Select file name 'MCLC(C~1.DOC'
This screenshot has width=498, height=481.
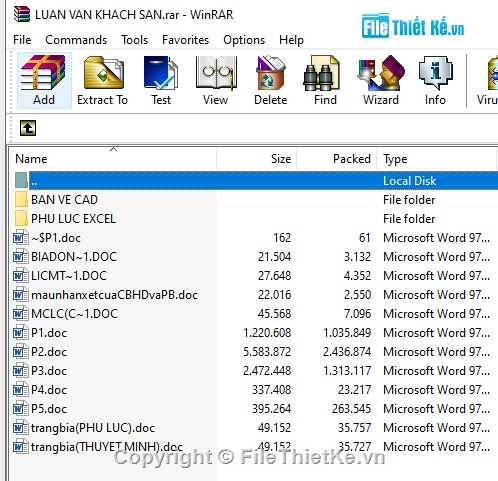point(74,314)
